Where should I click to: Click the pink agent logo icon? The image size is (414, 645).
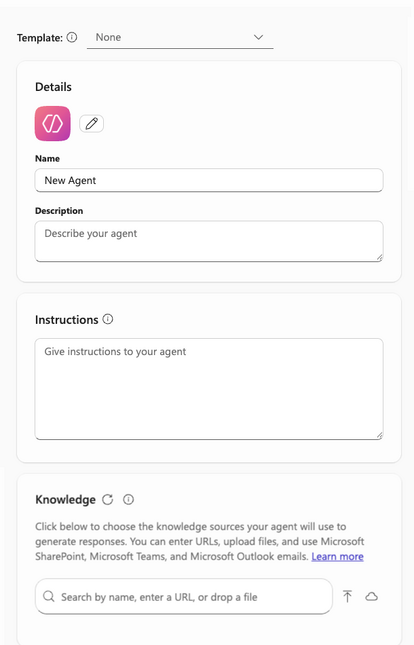(x=53, y=123)
